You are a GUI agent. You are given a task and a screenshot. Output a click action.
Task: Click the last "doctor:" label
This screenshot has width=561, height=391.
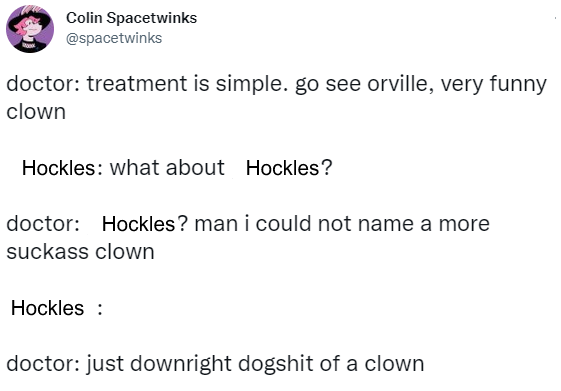(43, 364)
